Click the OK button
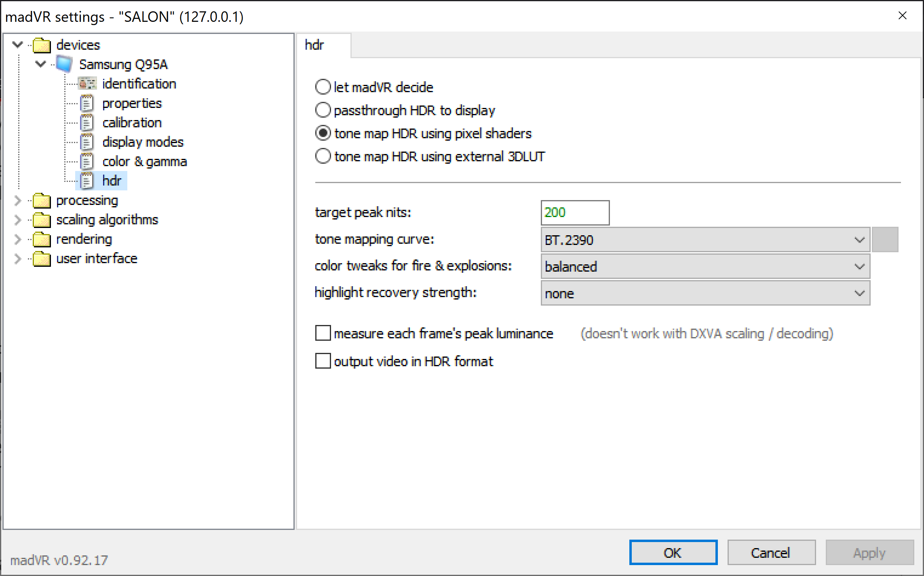This screenshot has height=576, width=924. point(673,553)
